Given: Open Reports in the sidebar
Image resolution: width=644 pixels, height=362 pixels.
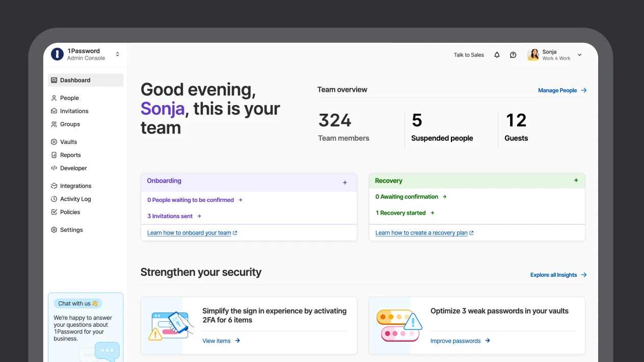Looking at the screenshot, I should pyautogui.click(x=70, y=155).
